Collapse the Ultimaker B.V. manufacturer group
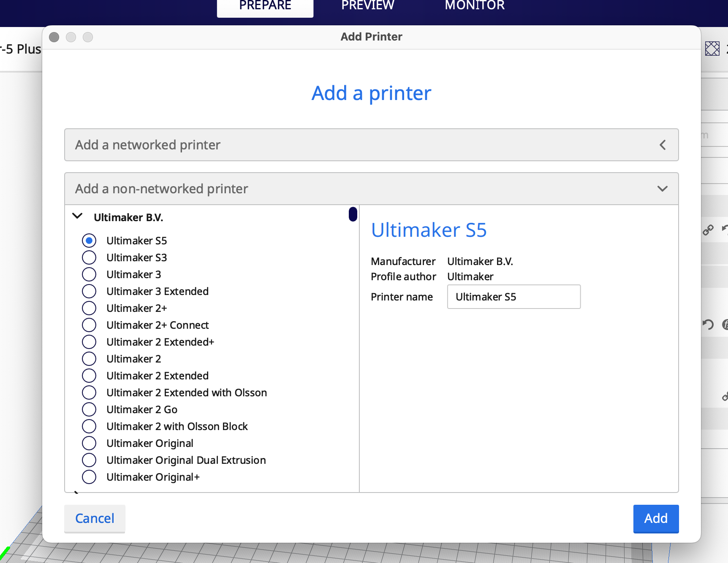Image resolution: width=728 pixels, height=563 pixels. (78, 216)
